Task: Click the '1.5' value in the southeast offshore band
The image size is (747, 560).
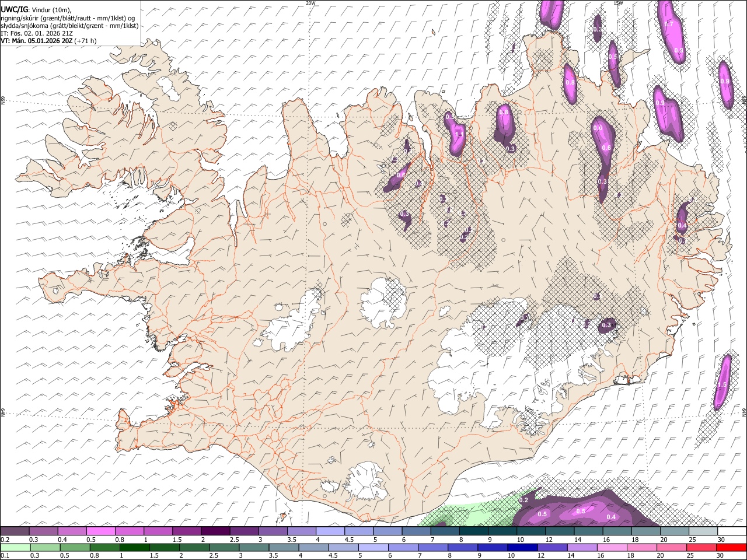Action: pos(722,385)
